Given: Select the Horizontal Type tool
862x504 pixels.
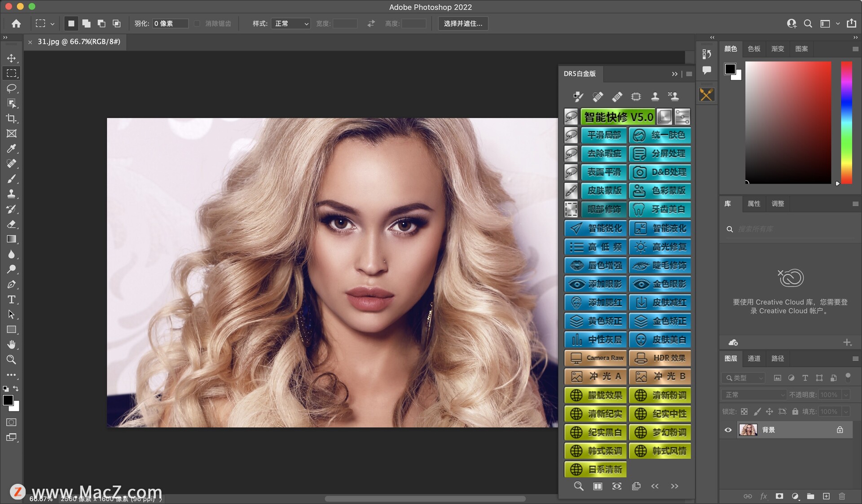Looking at the screenshot, I should (12, 299).
